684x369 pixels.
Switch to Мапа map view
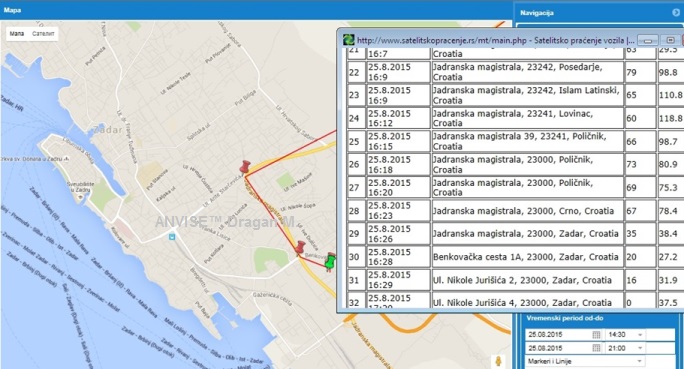[x=17, y=34]
